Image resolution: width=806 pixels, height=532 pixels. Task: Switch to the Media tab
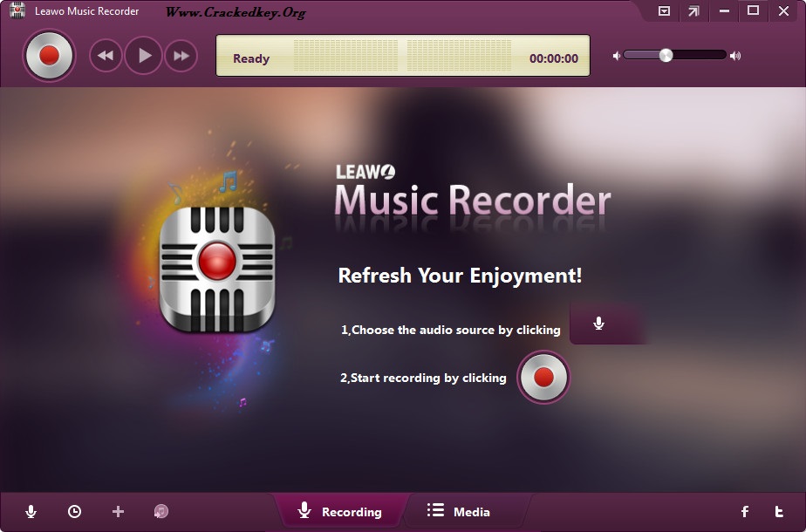tap(459, 511)
